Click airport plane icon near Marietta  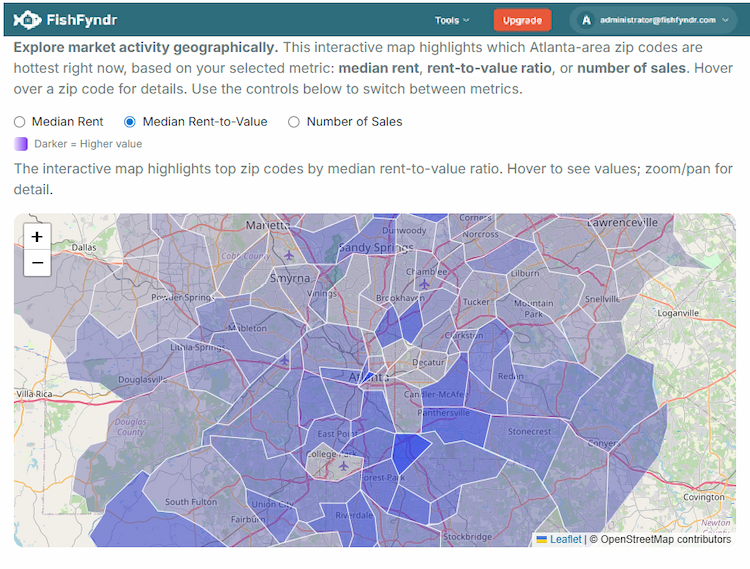pyautogui.click(x=288, y=255)
